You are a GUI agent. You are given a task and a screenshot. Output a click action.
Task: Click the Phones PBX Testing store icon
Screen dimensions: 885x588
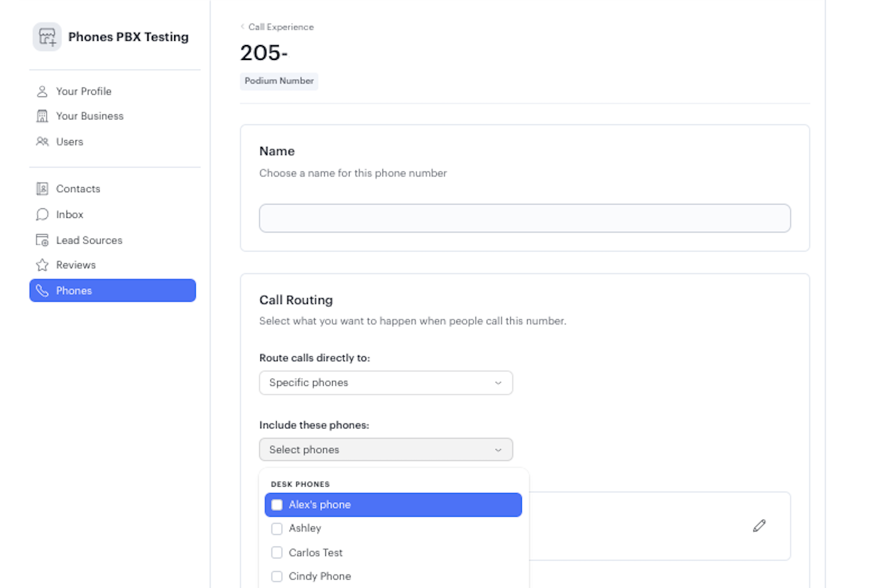tap(47, 37)
